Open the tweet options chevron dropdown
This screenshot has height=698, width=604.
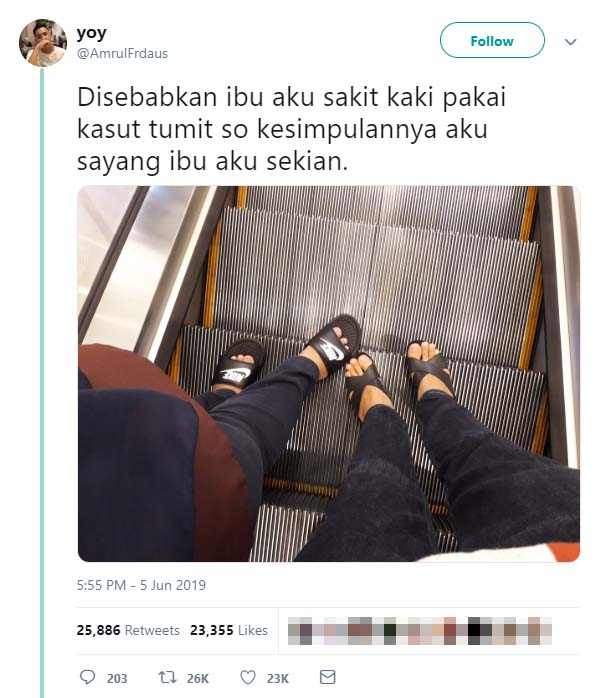(x=570, y=42)
